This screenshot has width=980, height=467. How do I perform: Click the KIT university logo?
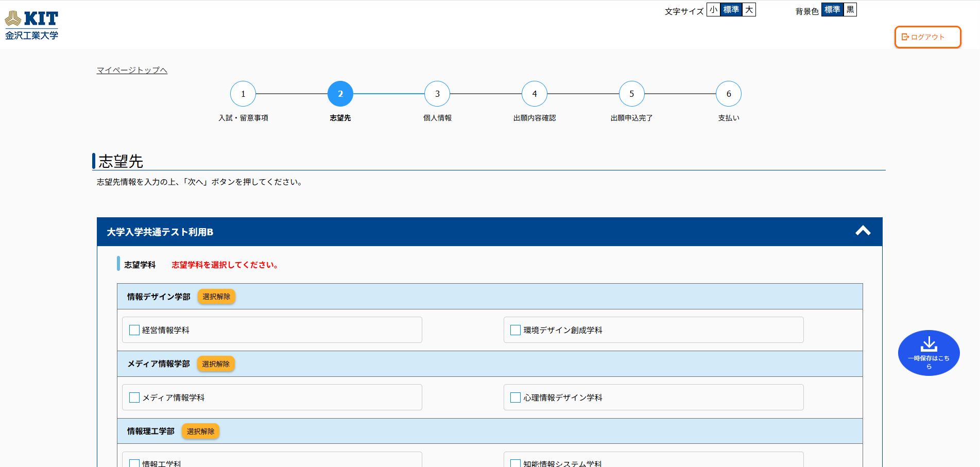point(31,25)
